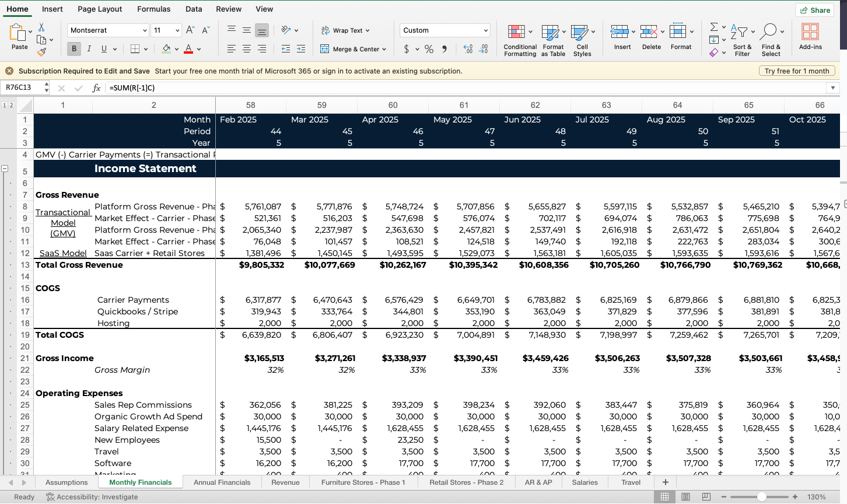Screen dimensions: 847x504
Task: Toggle bold formatting off
Action: [x=73, y=48]
